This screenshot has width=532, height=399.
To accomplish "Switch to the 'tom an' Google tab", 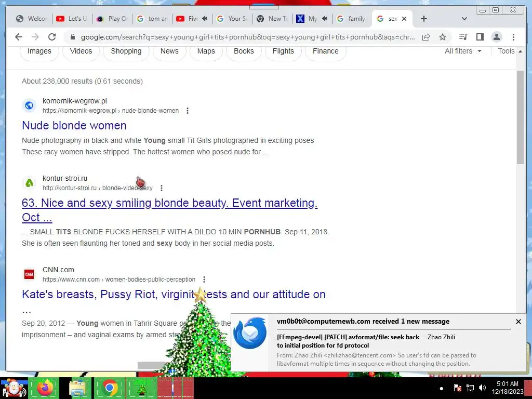I will (x=152, y=19).
